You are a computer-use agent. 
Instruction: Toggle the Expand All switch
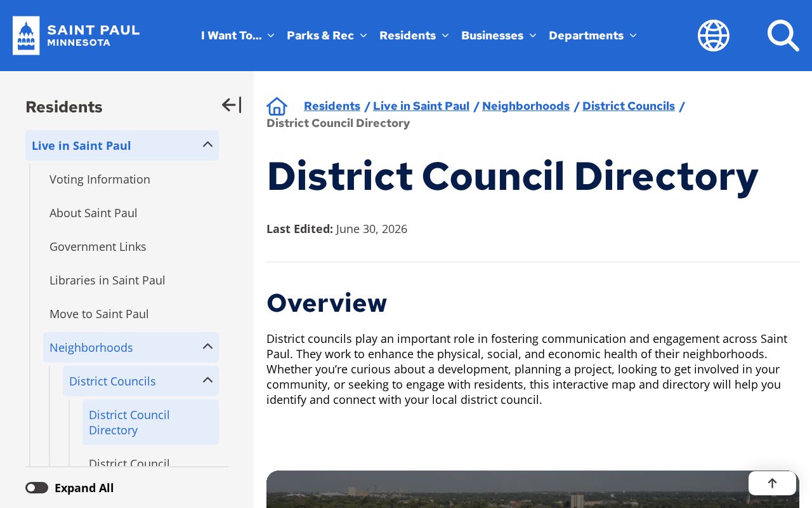(37, 488)
